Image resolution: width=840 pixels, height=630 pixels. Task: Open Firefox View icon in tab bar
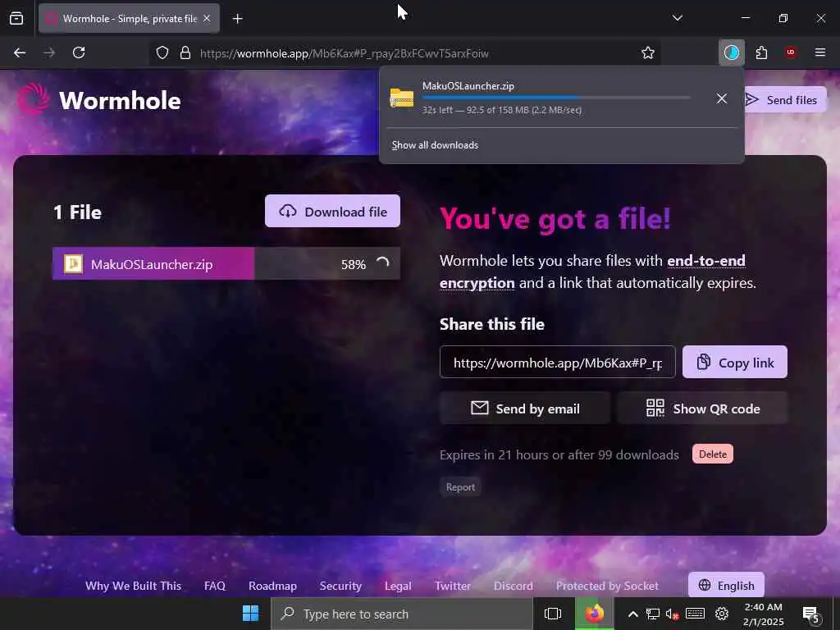click(16, 18)
